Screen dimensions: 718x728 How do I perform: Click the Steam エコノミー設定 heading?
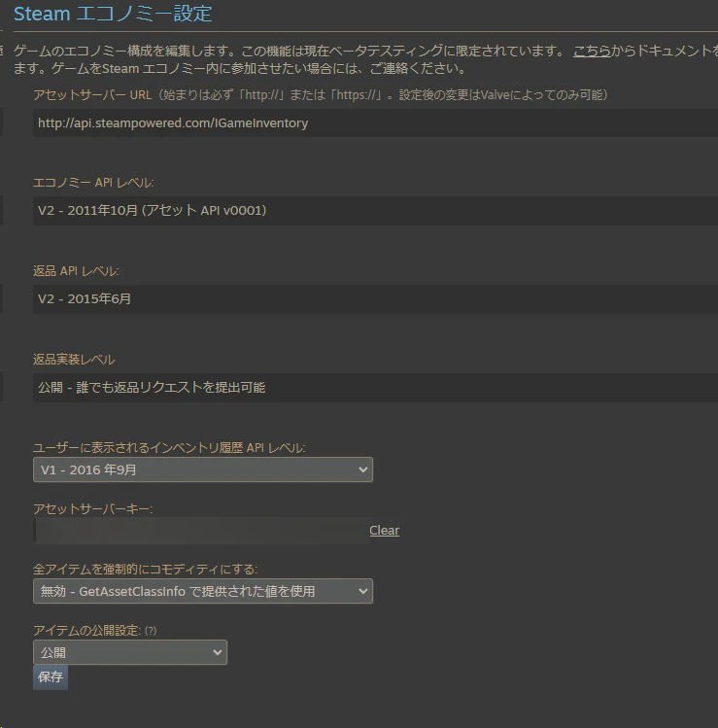tap(113, 14)
